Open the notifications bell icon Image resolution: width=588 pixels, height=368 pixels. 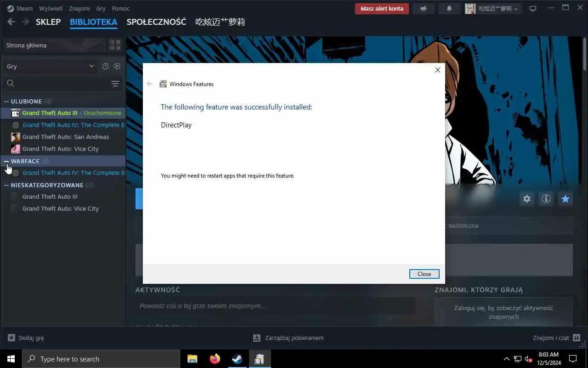tap(449, 8)
